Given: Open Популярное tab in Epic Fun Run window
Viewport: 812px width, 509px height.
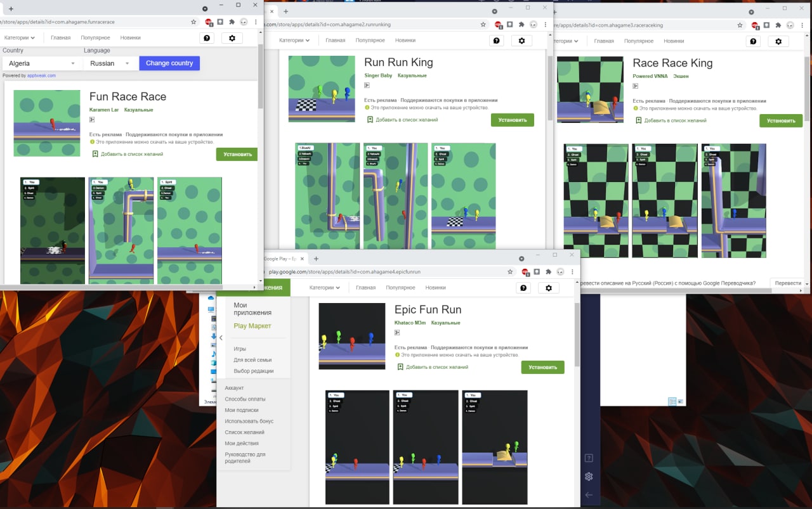Looking at the screenshot, I should point(400,287).
